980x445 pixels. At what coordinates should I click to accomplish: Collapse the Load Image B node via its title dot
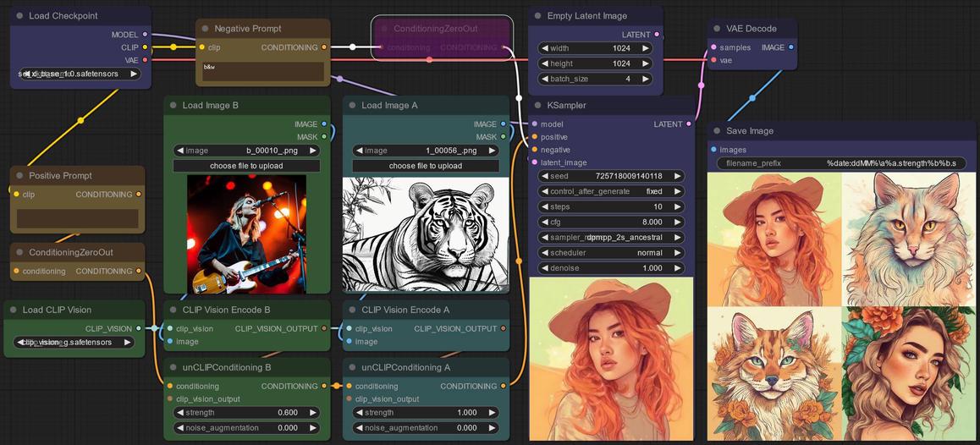(x=173, y=106)
